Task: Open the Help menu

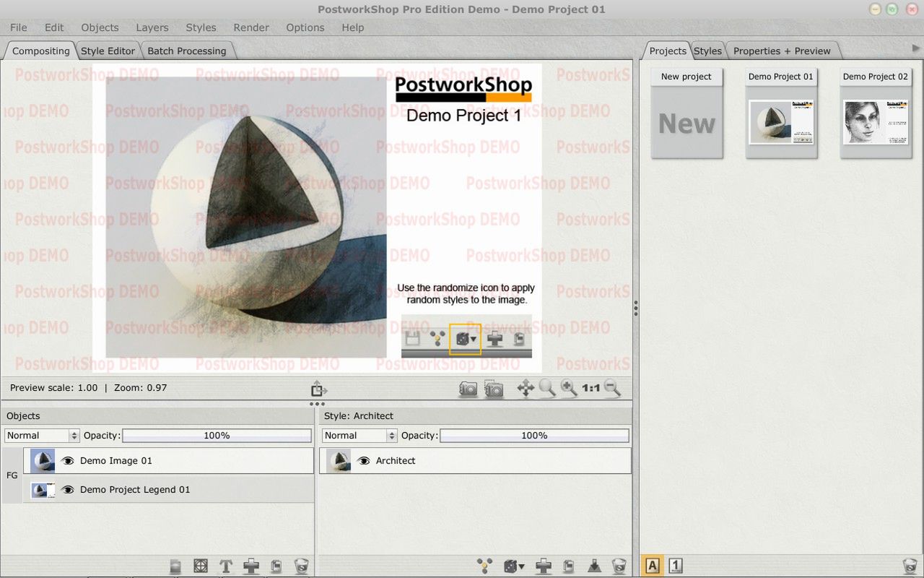Action: 353,27
